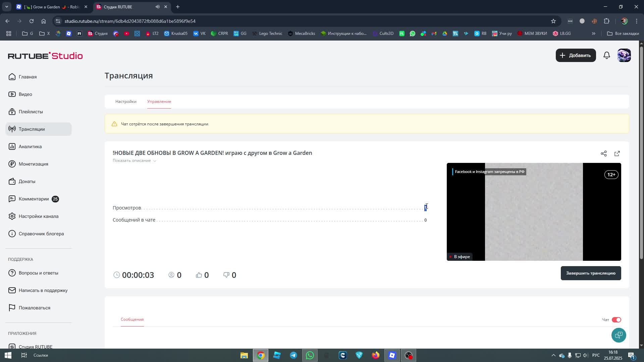Image resolution: width=644 pixels, height=362 pixels.
Task: Expand Показать описание
Action: tap(134, 161)
